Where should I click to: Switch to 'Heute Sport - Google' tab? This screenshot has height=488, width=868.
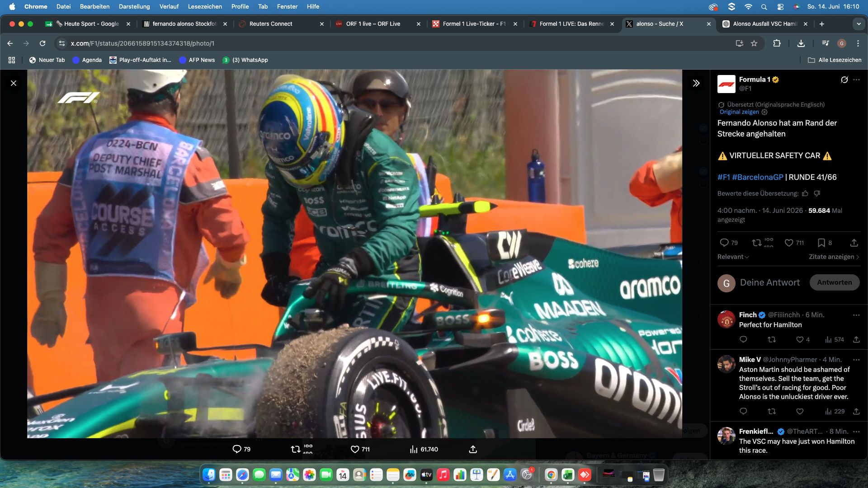tap(88, 24)
